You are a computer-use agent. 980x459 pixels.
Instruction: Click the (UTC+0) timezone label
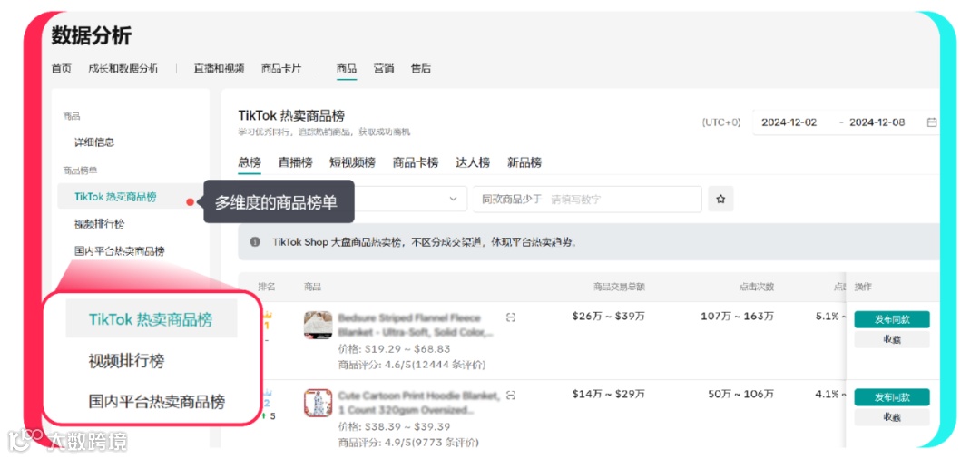click(x=721, y=122)
